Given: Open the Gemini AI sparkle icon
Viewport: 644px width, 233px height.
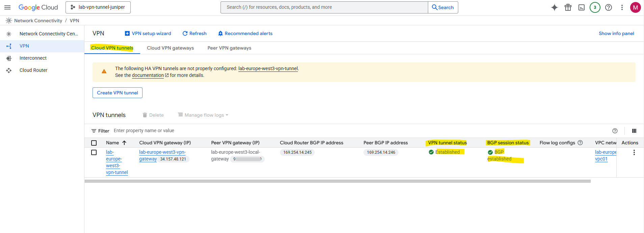Looking at the screenshot, I should point(555,7).
